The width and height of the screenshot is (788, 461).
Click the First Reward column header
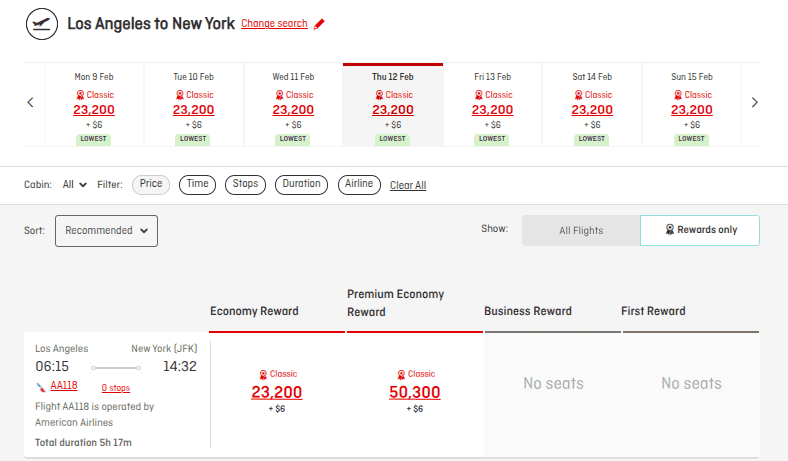tap(653, 311)
